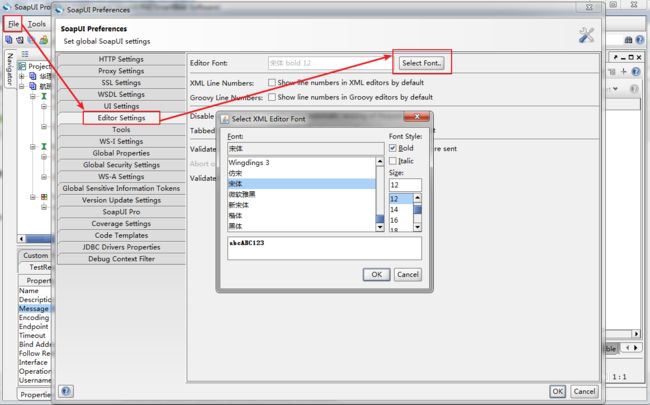This screenshot has width=650, height=405.
Task: Expand the first project with the plus box
Action: [x=22, y=76]
